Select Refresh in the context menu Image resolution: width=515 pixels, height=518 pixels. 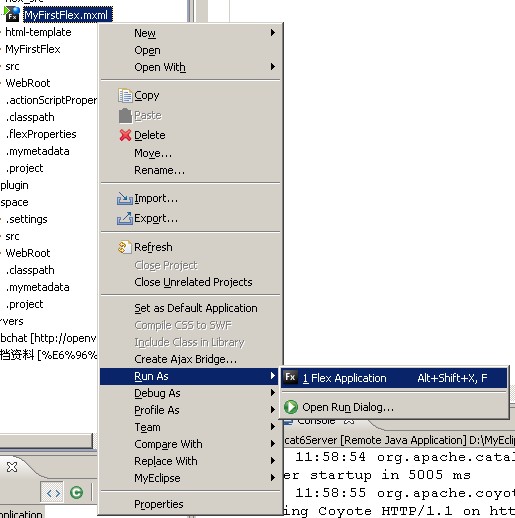tap(191, 247)
